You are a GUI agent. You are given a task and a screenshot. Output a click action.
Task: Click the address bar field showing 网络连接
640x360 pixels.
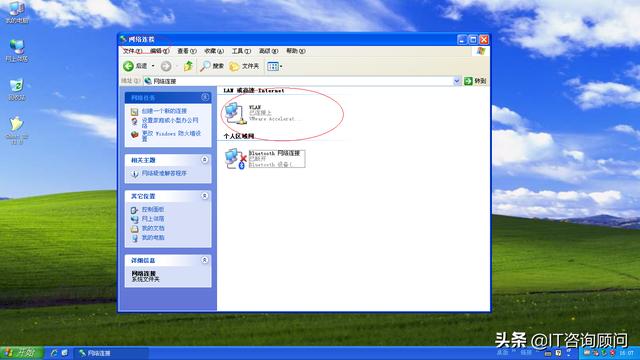click(301, 81)
